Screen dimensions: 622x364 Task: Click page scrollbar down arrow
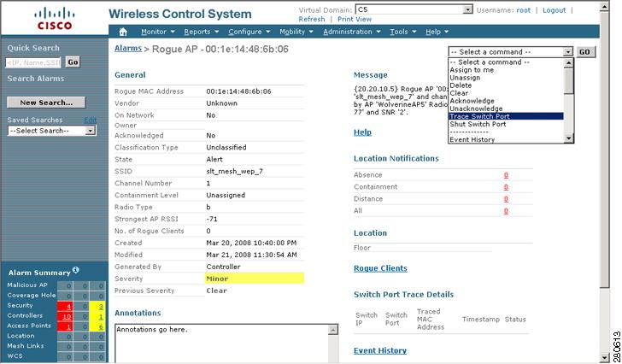604,357
